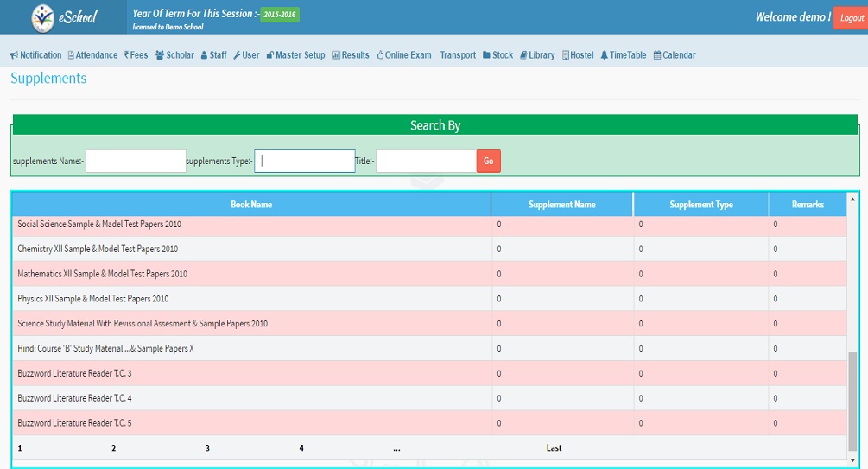868x469 pixels.
Task: Open Attendance from the navigation bar
Action: pyautogui.click(x=92, y=55)
